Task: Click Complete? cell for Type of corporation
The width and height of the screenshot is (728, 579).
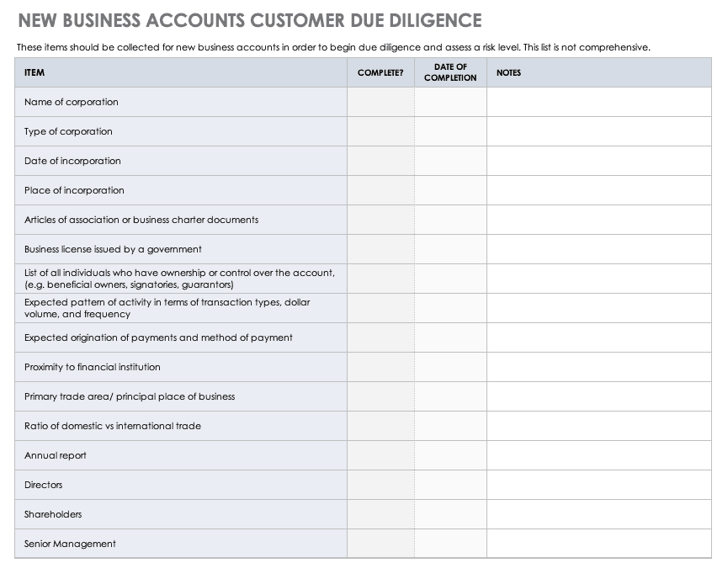Action: pyautogui.click(x=380, y=131)
